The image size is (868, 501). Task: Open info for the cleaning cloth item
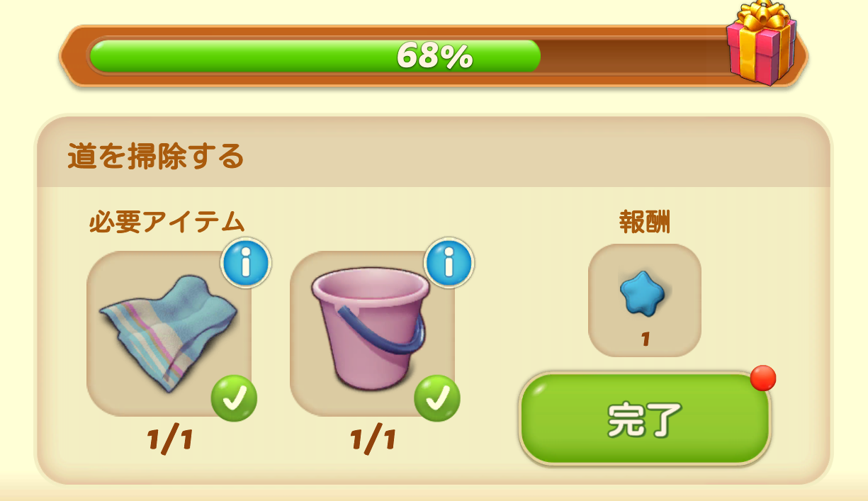click(x=246, y=263)
